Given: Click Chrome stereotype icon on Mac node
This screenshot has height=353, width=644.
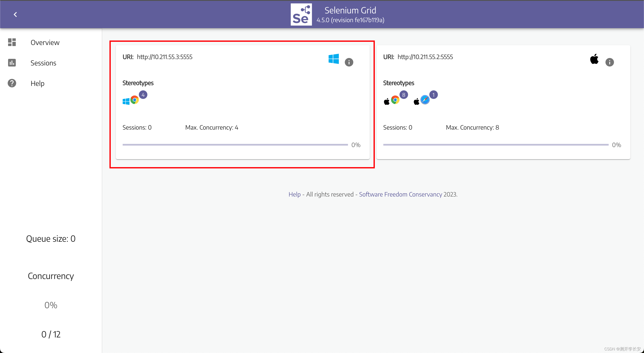Looking at the screenshot, I should pyautogui.click(x=395, y=100).
